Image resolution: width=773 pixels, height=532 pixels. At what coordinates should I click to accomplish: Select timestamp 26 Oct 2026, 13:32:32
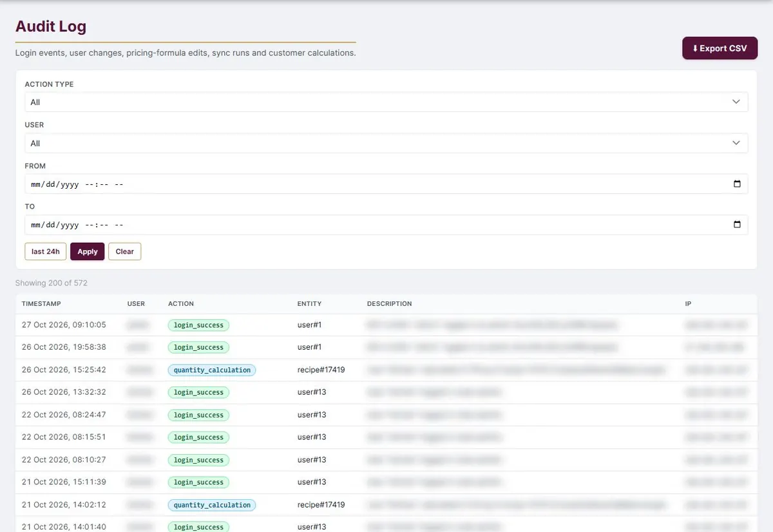point(64,392)
